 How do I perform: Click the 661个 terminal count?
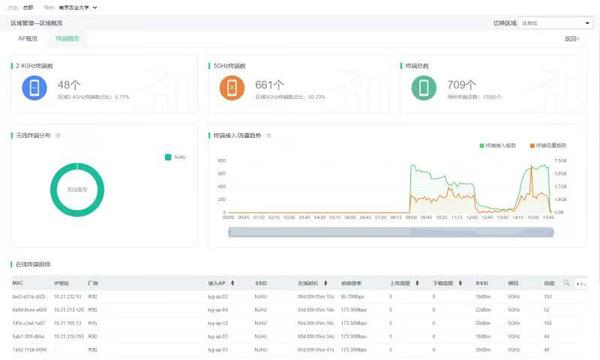270,85
